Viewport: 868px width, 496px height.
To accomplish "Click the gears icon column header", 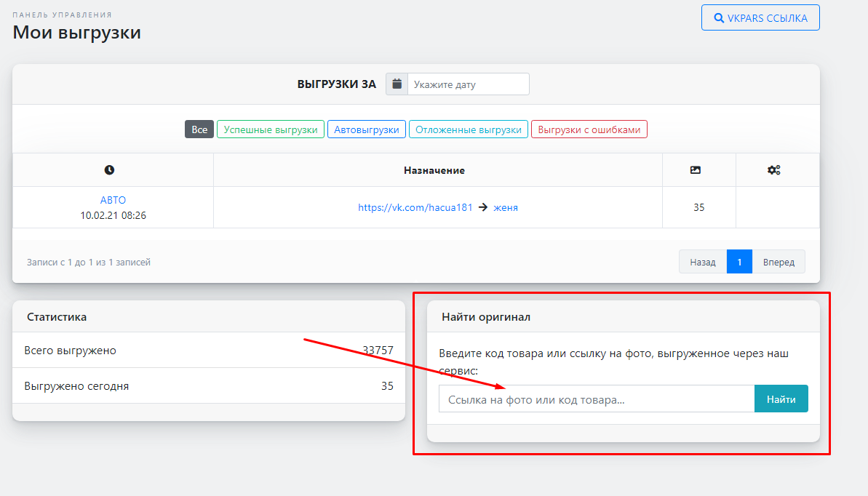I will 773,170.
